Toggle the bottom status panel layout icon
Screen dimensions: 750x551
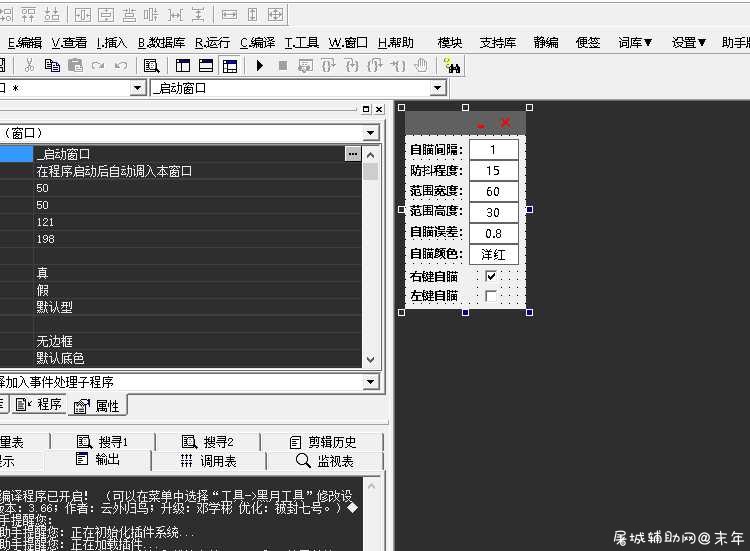pos(206,65)
